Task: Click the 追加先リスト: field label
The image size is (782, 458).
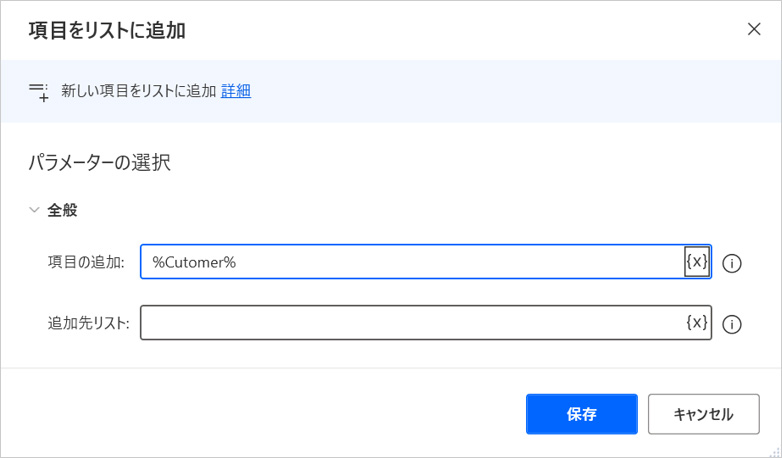Action: click(89, 324)
